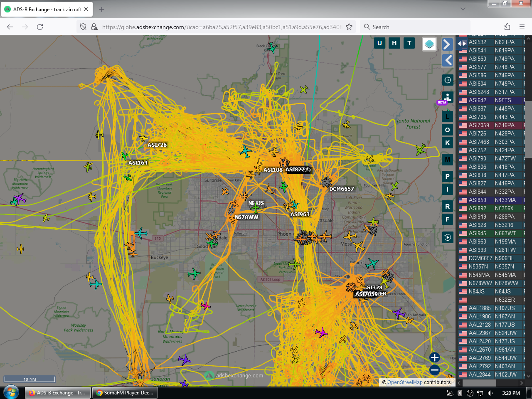The height and width of the screenshot is (399, 532).
Task: Open a new browser tab with plus
Action: tap(102, 9)
